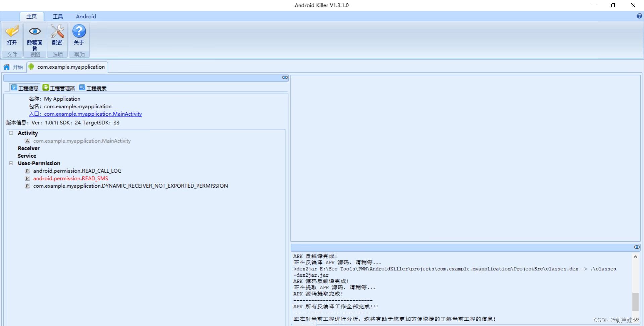Click the READ_SMS permission icon
Image resolution: width=644 pixels, height=326 pixels.
[28, 179]
